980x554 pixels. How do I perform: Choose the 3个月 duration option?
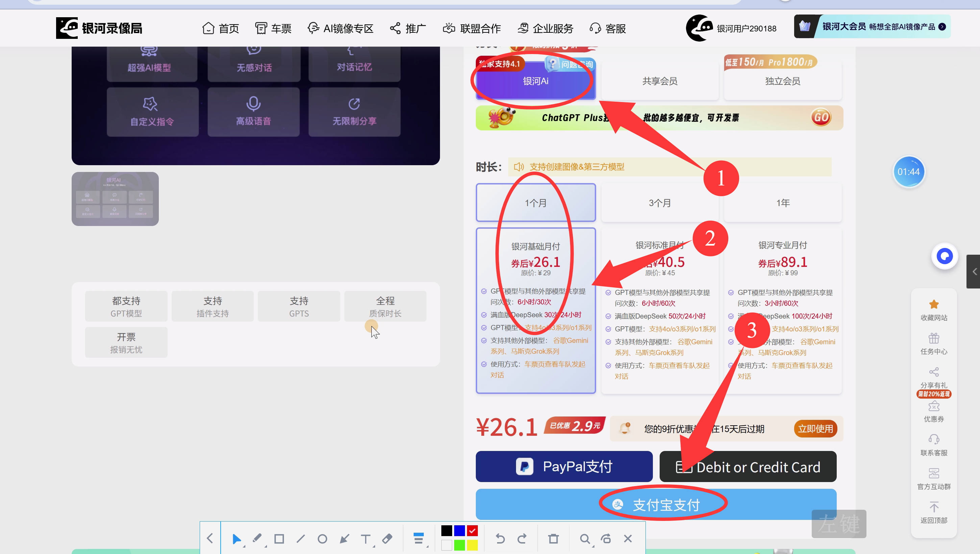[x=660, y=203]
